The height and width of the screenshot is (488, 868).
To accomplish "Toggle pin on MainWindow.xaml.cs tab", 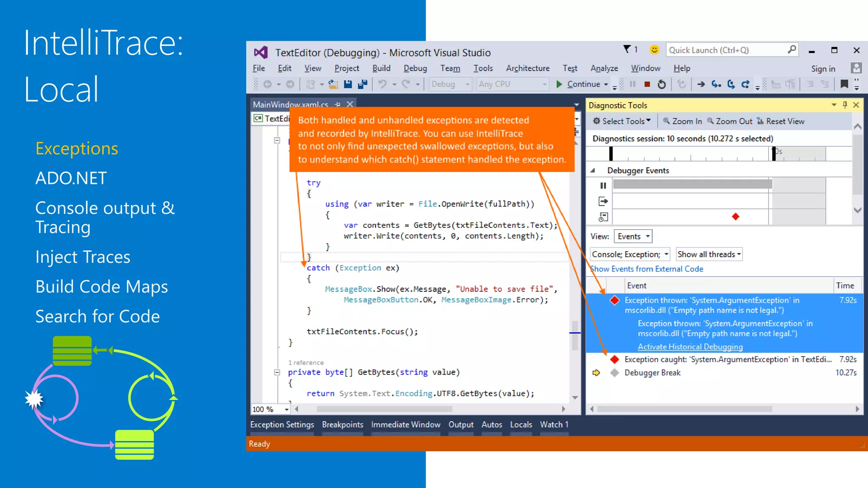I will pyautogui.click(x=337, y=104).
